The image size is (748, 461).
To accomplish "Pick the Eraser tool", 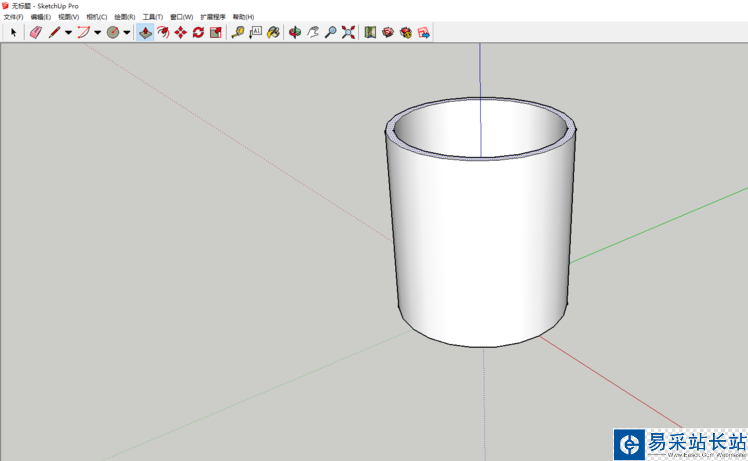I will click(x=36, y=32).
